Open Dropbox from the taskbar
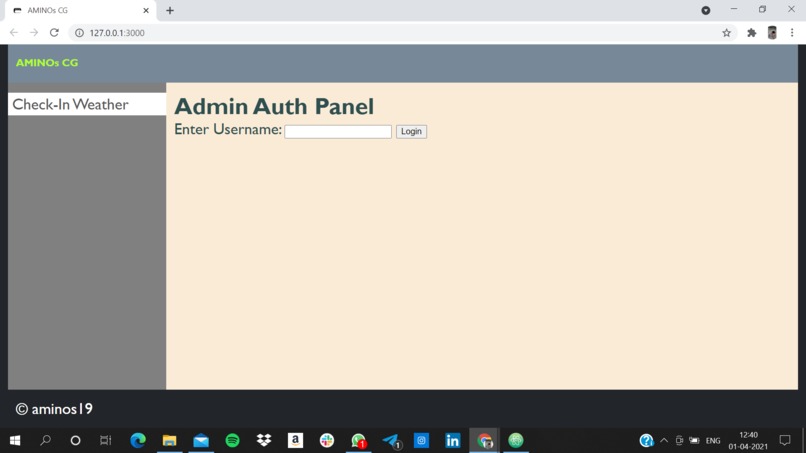The height and width of the screenshot is (453, 806). 264,440
